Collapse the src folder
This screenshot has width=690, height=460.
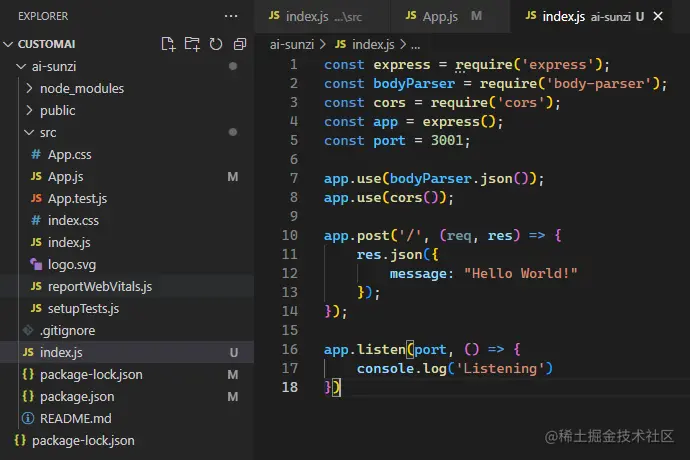tap(29, 132)
